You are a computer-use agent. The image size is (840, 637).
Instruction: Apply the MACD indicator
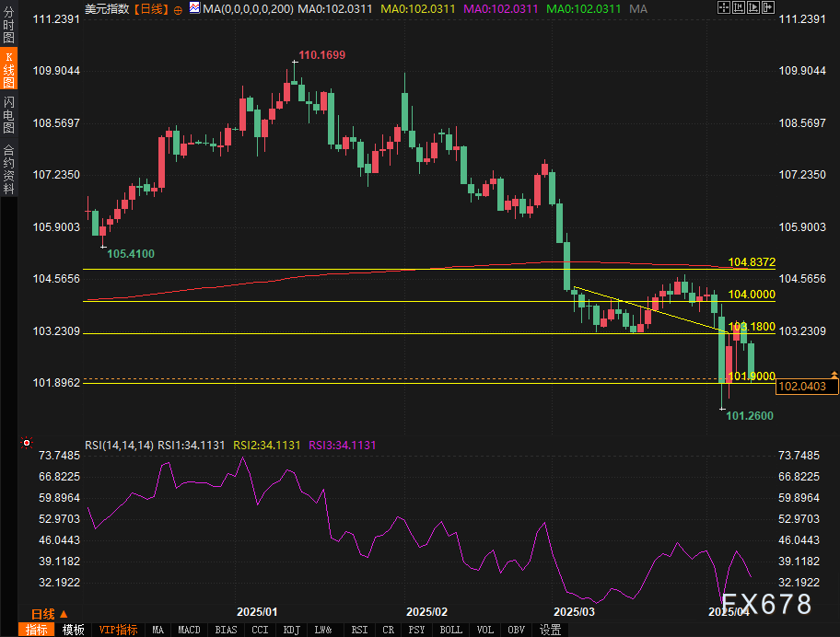(x=189, y=630)
